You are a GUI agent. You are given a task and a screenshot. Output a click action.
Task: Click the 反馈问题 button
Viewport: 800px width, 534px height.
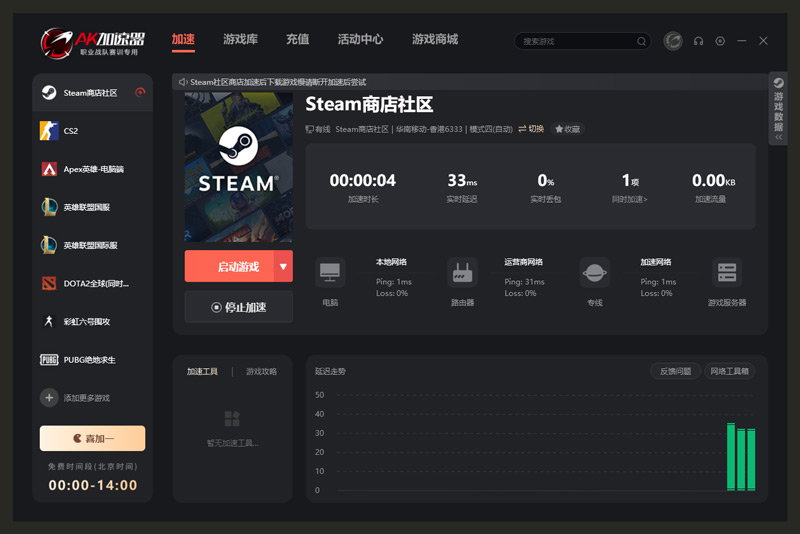click(676, 371)
